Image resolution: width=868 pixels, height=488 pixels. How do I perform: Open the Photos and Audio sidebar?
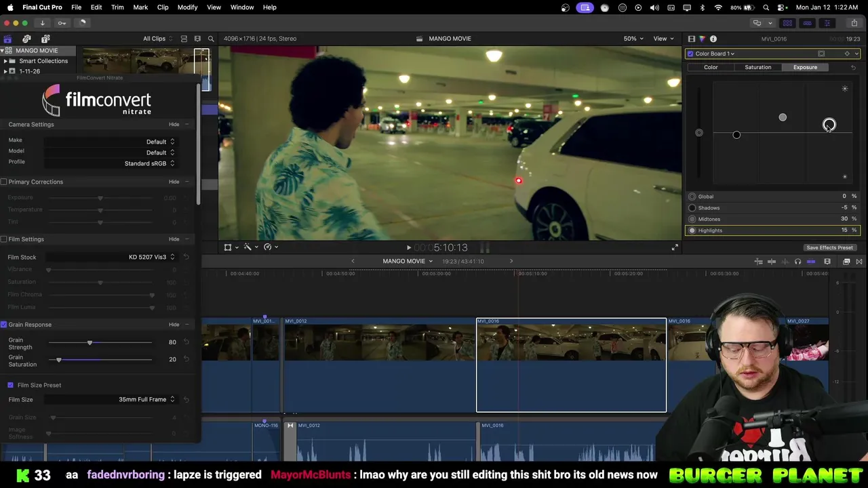(26, 39)
